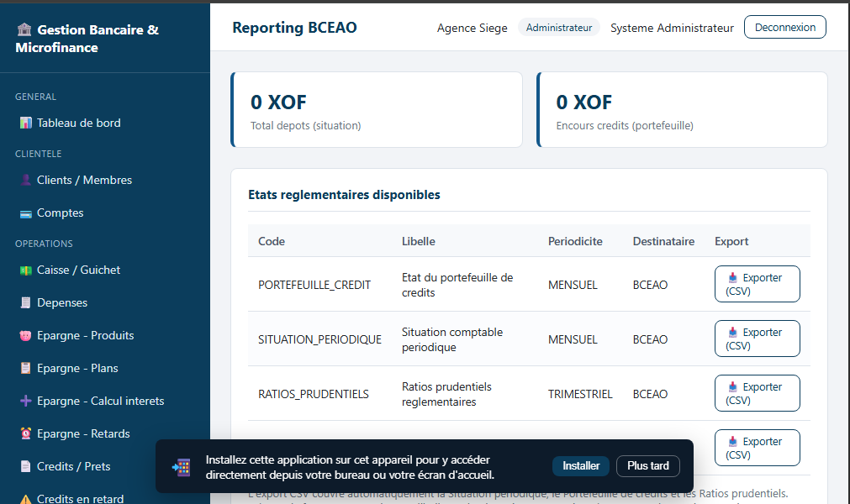Click the Credits en retard warning icon
This screenshot has width=850, height=504.
point(25,499)
